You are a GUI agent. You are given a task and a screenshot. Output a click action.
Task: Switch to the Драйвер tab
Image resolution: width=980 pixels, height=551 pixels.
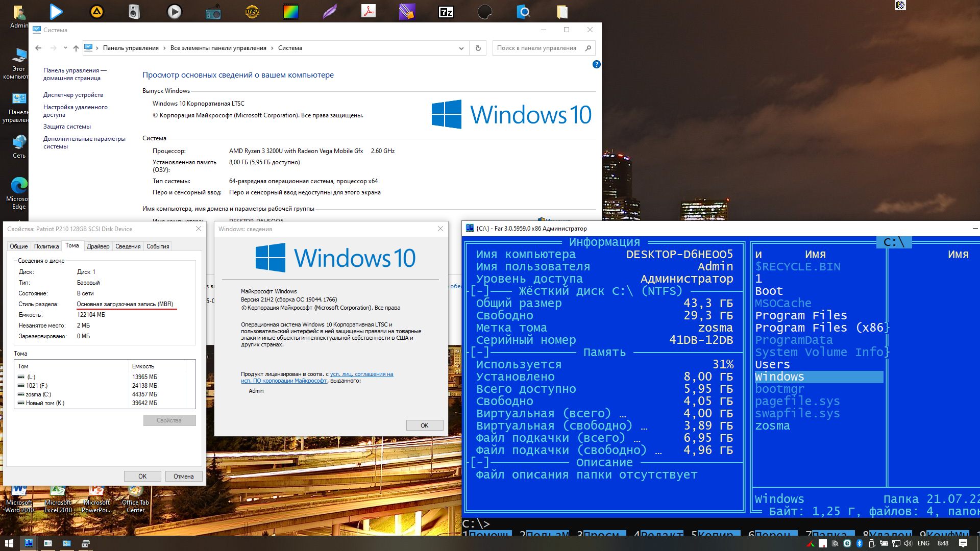[97, 246]
